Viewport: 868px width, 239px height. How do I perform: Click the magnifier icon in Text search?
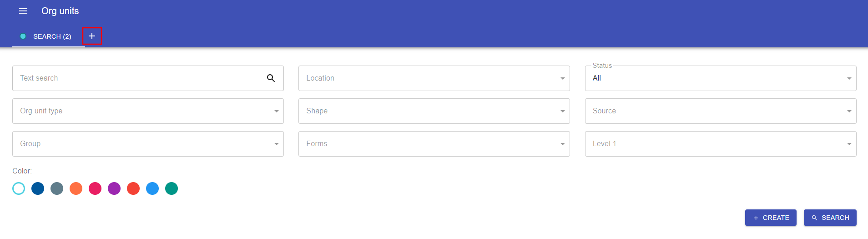pyautogui.click(x=271, y=78)
